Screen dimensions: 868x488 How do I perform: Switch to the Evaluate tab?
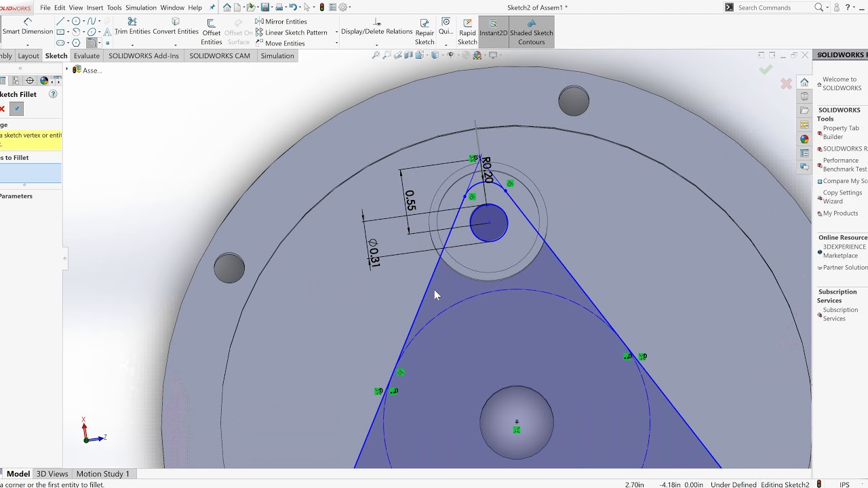click(x=87, y=56)
